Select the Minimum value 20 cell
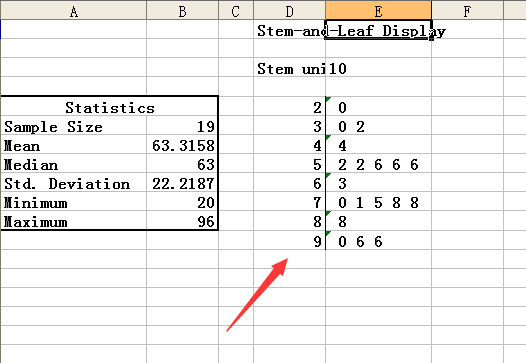 coord(182,202)
